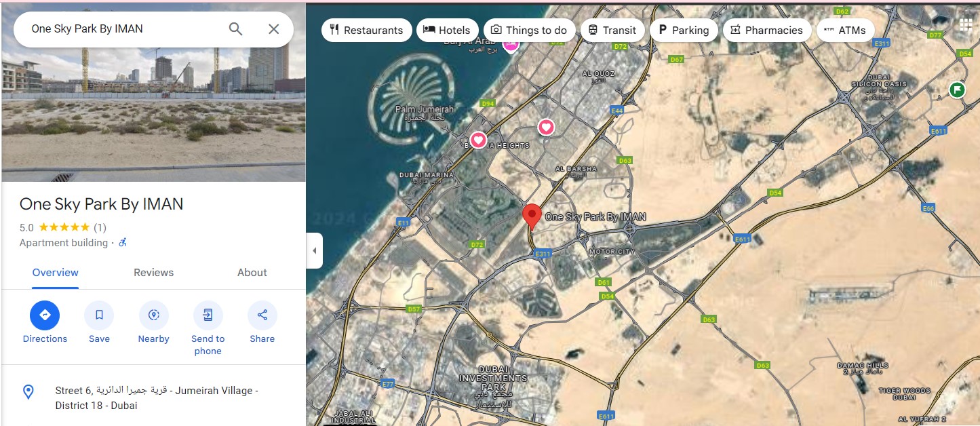Viewport: 980px width, 426px height.
Task: Click the One Sky Park map label
Action: [595, 217]
